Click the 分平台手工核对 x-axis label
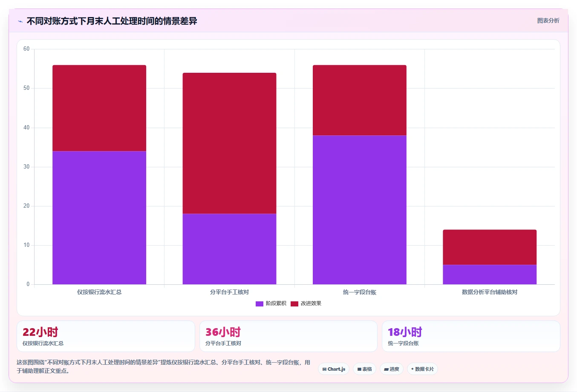 pyautogui.click(x=229, y=292)
